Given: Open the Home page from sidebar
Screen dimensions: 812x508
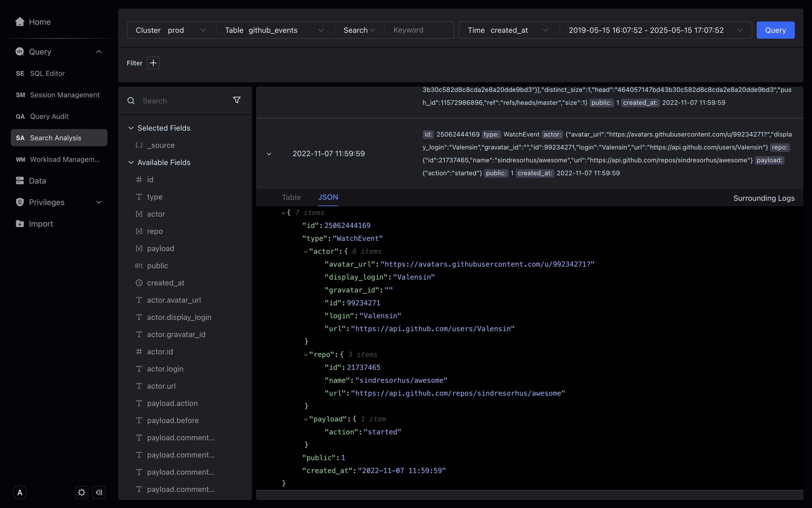Looking at the screenshot, I should point(33,22).
